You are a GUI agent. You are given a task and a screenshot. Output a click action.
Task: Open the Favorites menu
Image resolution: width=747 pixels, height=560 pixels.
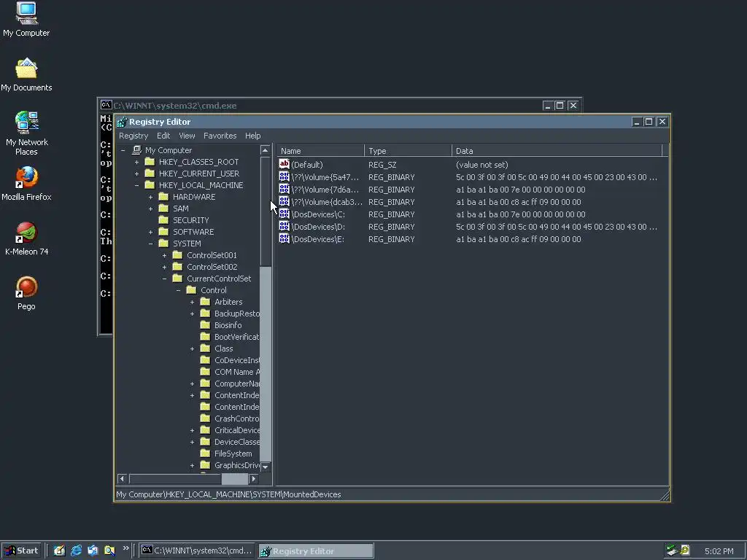[x=220, y=136]
